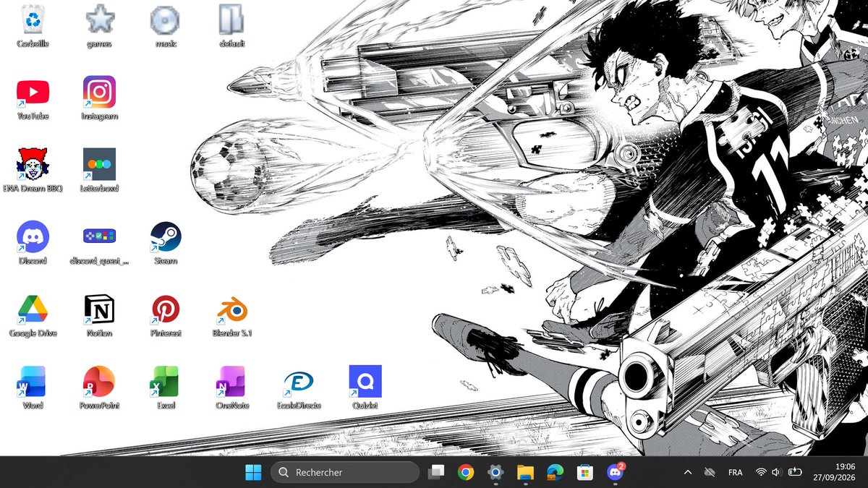The image size is (868, 488).
Task: Click the default desktop icon
Action: tap(232, 25)
